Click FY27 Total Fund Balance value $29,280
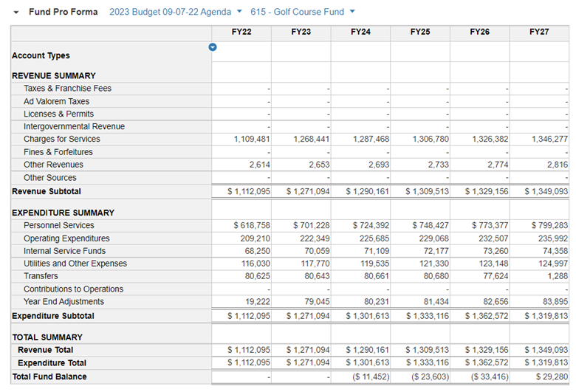 coord(549,376)
